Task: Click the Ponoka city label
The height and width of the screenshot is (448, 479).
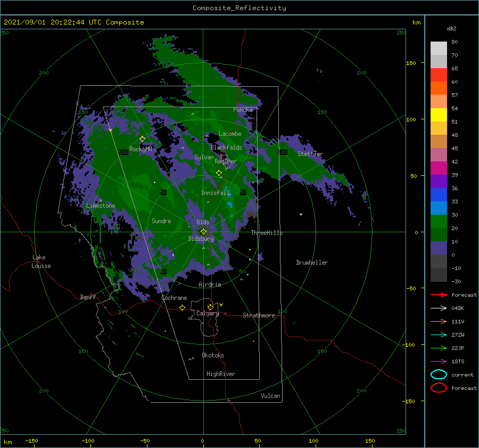Action: [243, 110]
